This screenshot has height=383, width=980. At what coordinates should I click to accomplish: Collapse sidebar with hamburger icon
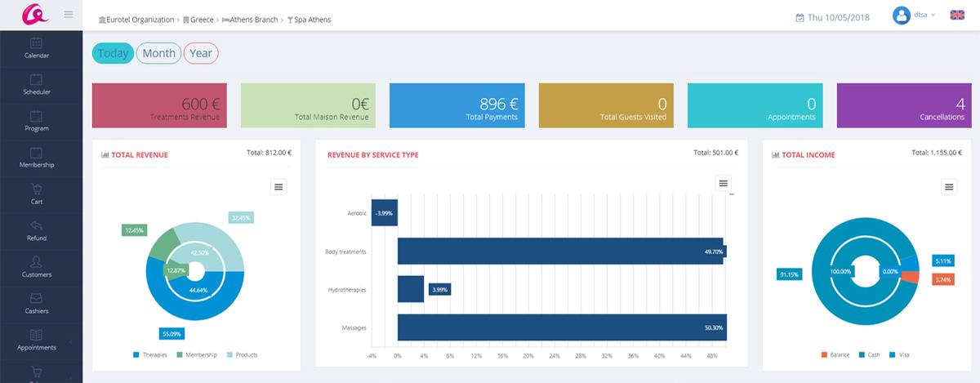[68, 15]
